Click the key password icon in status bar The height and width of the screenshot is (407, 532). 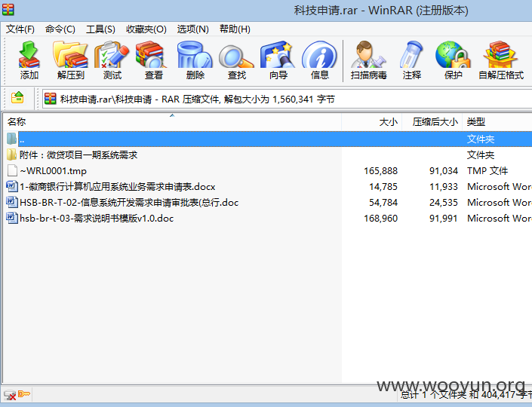pos(24,393)
